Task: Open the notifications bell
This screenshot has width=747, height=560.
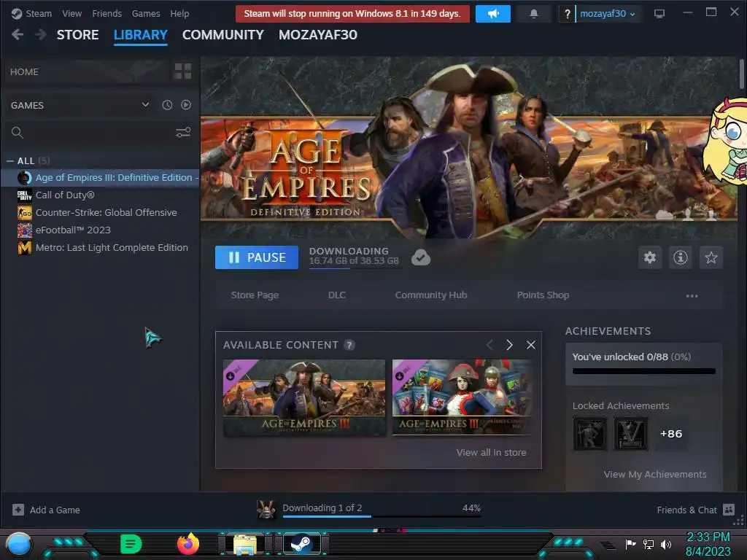Action: coord(533,14)
